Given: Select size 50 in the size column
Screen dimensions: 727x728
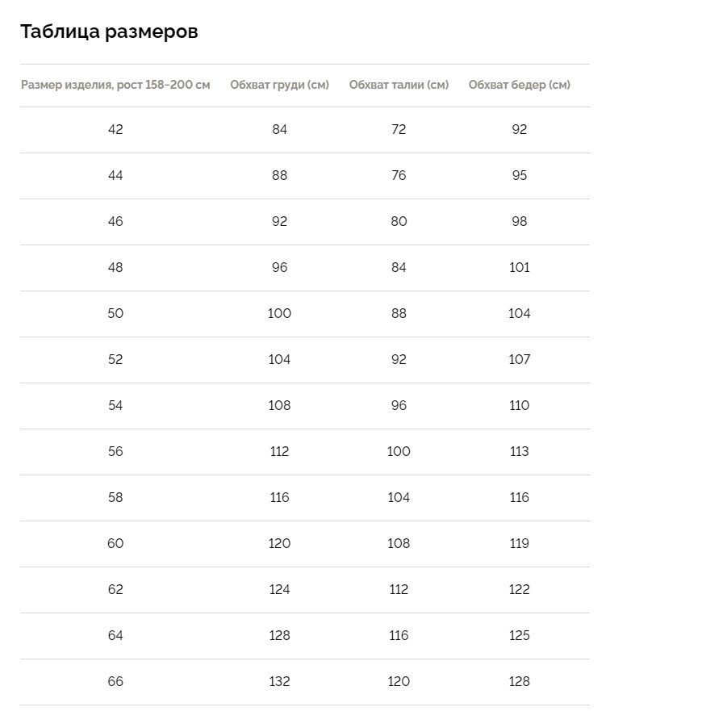Looking at the screenshot, I should click(x=115, y=313).
